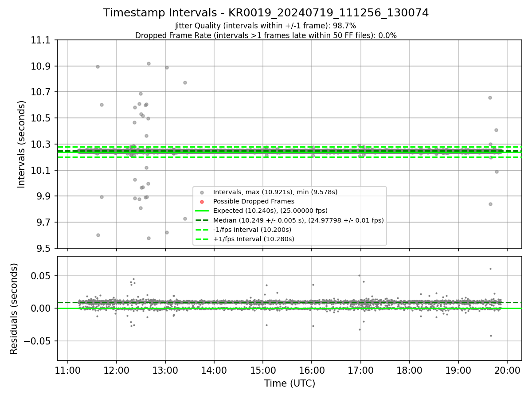Click the solid green line sample beside Expected
Screen dimensions: 532x399
coord(202,211)
